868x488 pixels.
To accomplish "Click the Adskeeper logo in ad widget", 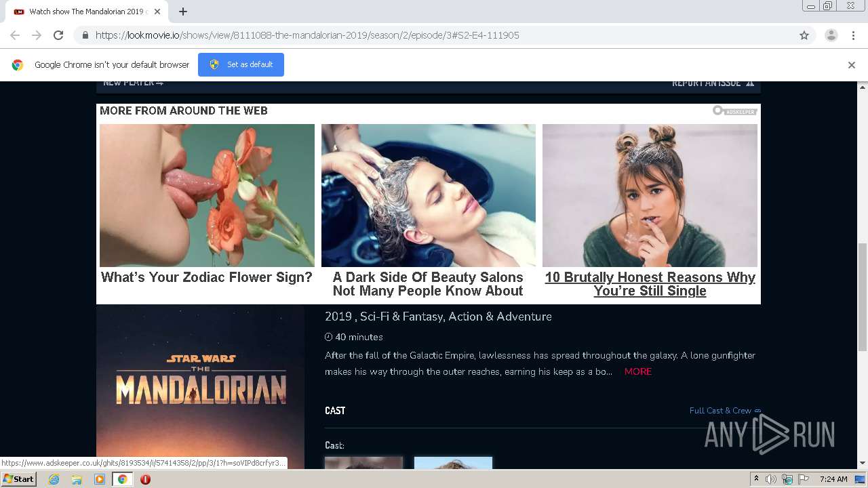I will click(x=734, y=110).
